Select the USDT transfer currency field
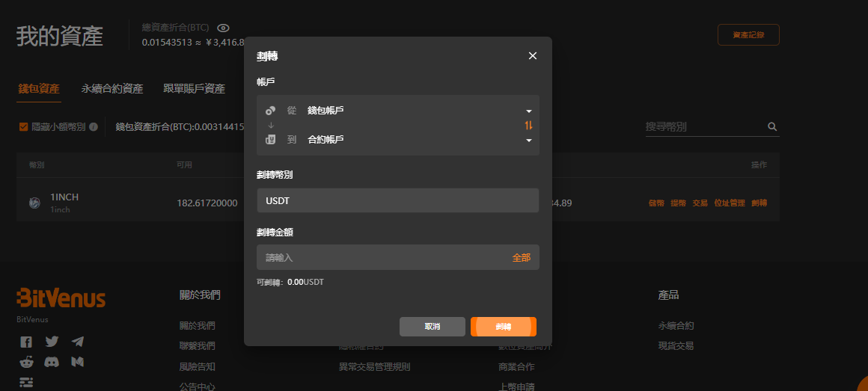Viewport: 868px width, 391px height. click(398, 201)
